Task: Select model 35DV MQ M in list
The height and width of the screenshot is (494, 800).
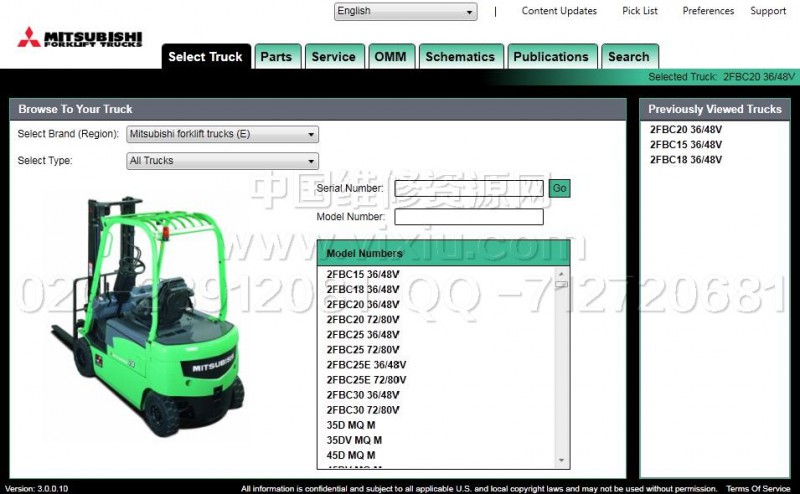Action: coord(354,440)
